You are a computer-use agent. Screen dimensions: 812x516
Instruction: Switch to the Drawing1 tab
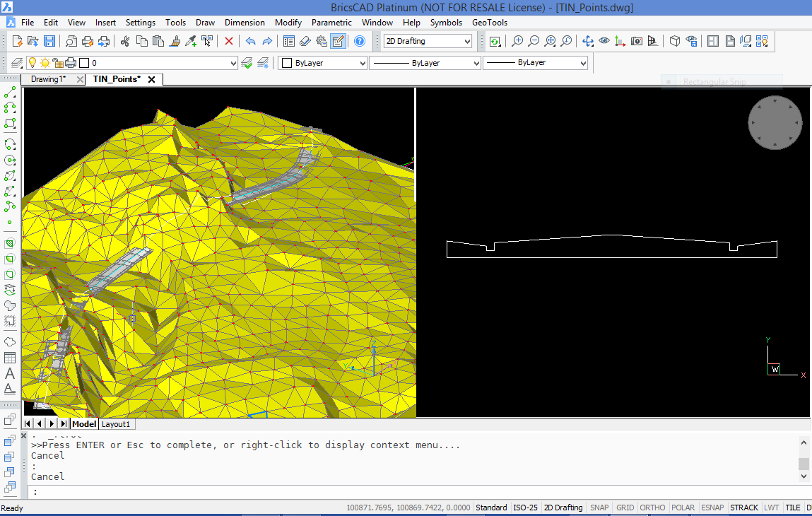pos(48,79)
